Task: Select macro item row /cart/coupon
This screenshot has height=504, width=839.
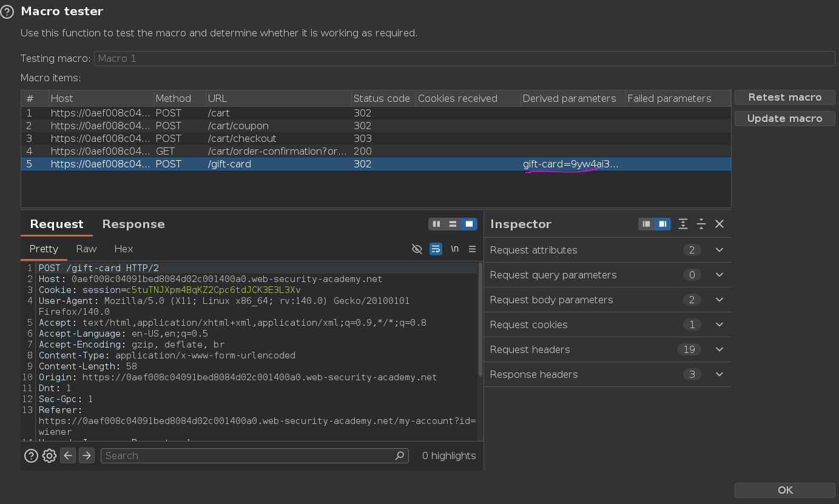Action: (376, 126)
